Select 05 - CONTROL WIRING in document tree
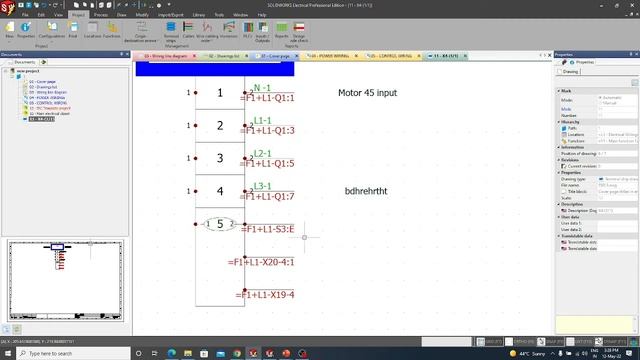 point(48,103)
